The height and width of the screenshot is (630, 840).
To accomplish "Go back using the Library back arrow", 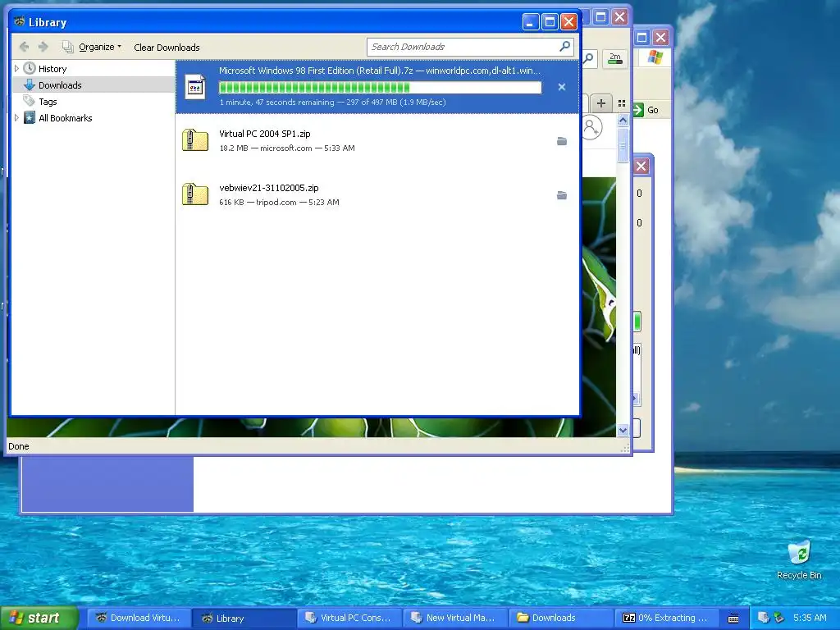I will (x=24, y=47).
